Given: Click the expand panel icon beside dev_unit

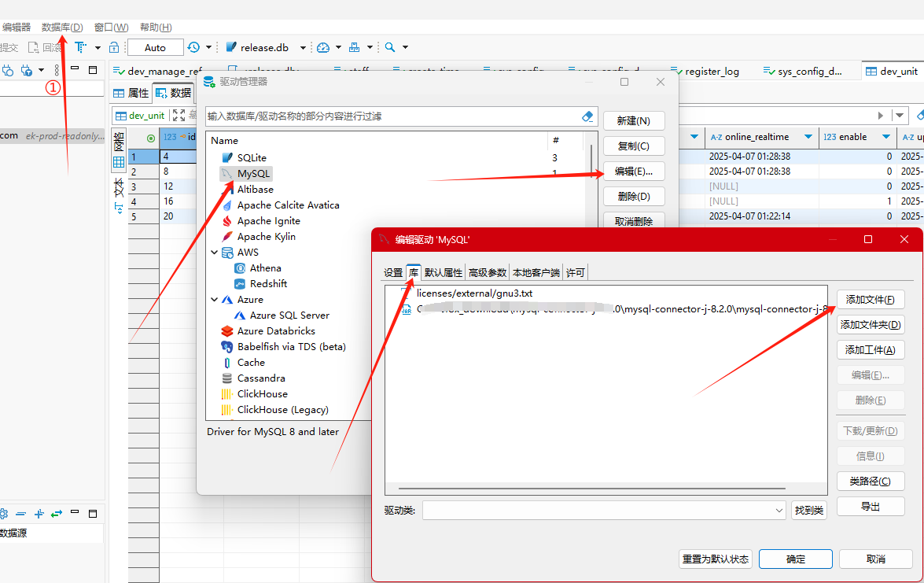Looking at the screenshot, I should [179, 116].
